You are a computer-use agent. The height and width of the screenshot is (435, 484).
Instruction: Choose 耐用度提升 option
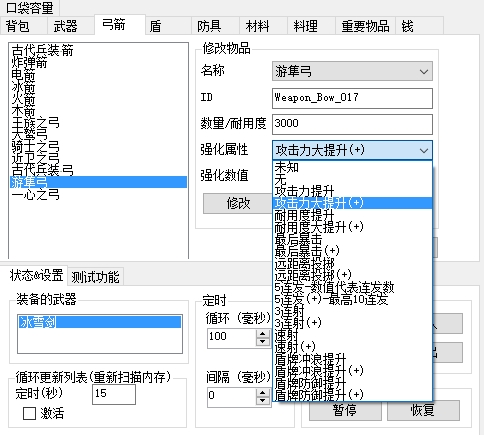pos(352,215)
